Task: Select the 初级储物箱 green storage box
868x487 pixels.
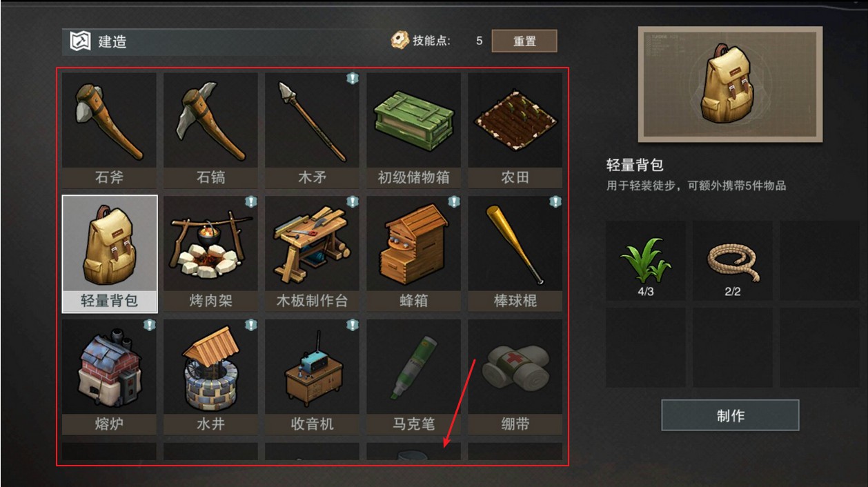Action: coord(413,130)
